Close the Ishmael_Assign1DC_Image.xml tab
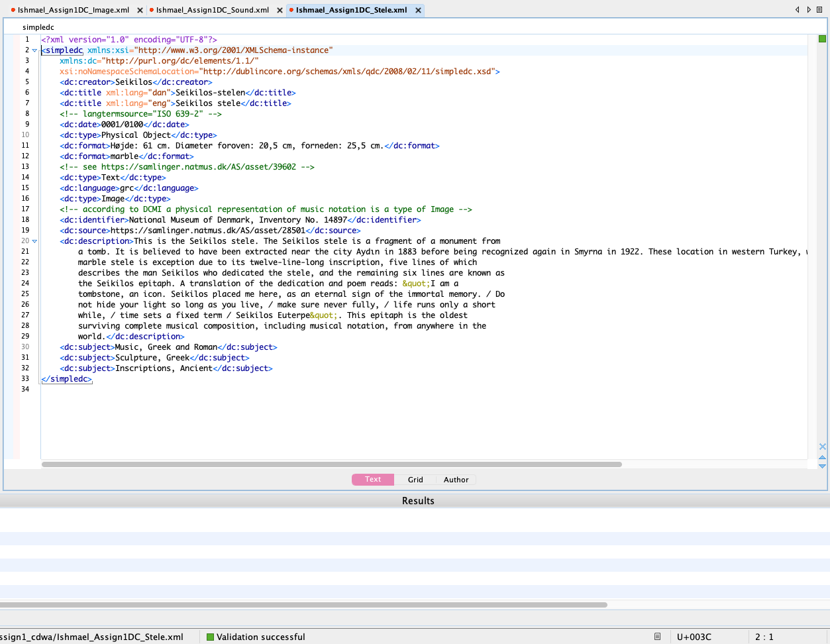830x644 pixels. click(140, 11)
